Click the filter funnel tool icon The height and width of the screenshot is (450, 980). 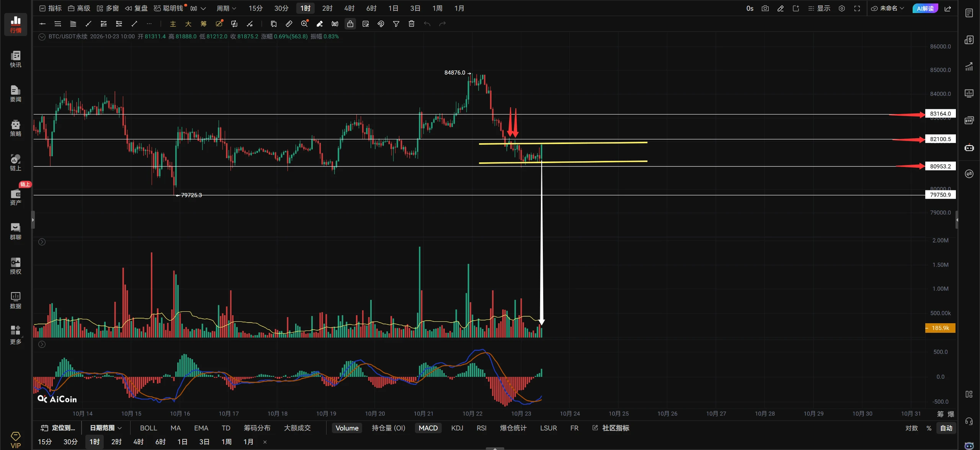click(396, 24)
